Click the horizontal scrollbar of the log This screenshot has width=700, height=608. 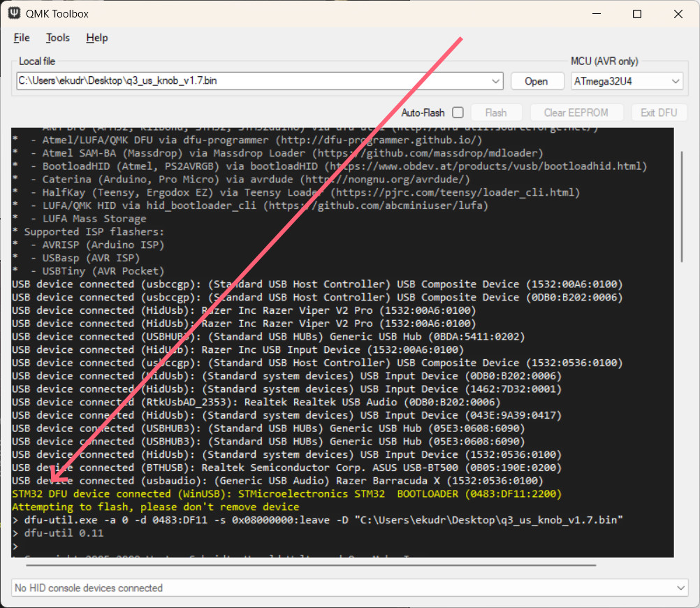[304, 565]
